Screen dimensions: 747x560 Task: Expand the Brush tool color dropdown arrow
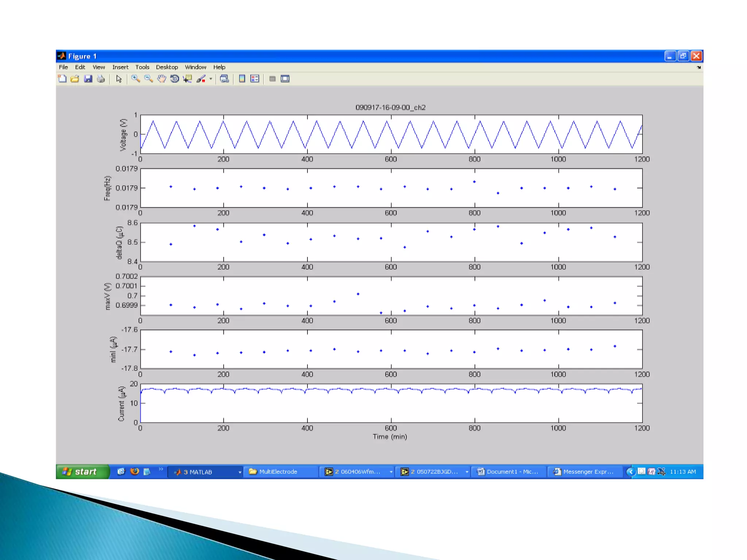click(211, 79)
